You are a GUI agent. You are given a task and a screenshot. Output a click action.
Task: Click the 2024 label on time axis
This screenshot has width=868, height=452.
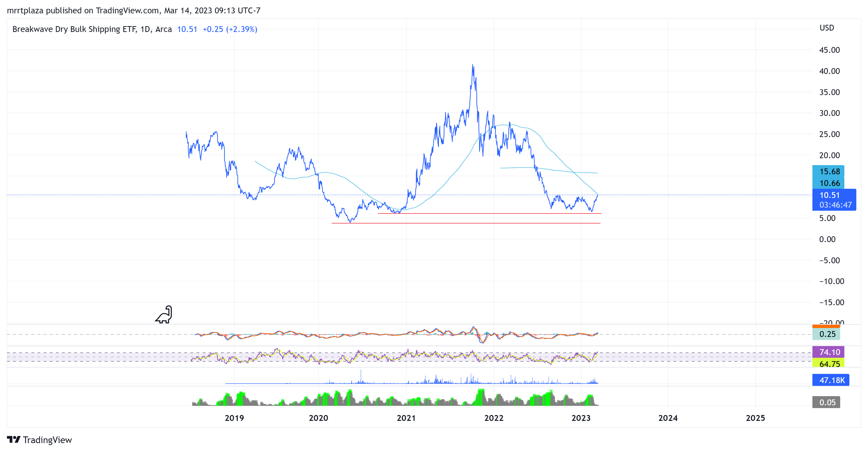click(x=668, y=418)
